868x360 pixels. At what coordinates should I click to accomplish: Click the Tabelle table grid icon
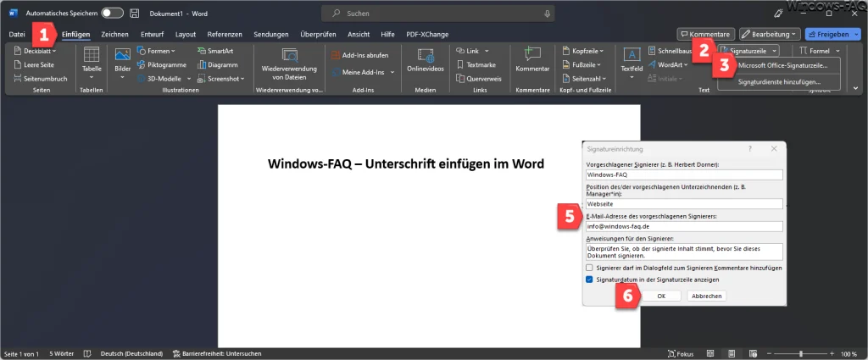92,55
